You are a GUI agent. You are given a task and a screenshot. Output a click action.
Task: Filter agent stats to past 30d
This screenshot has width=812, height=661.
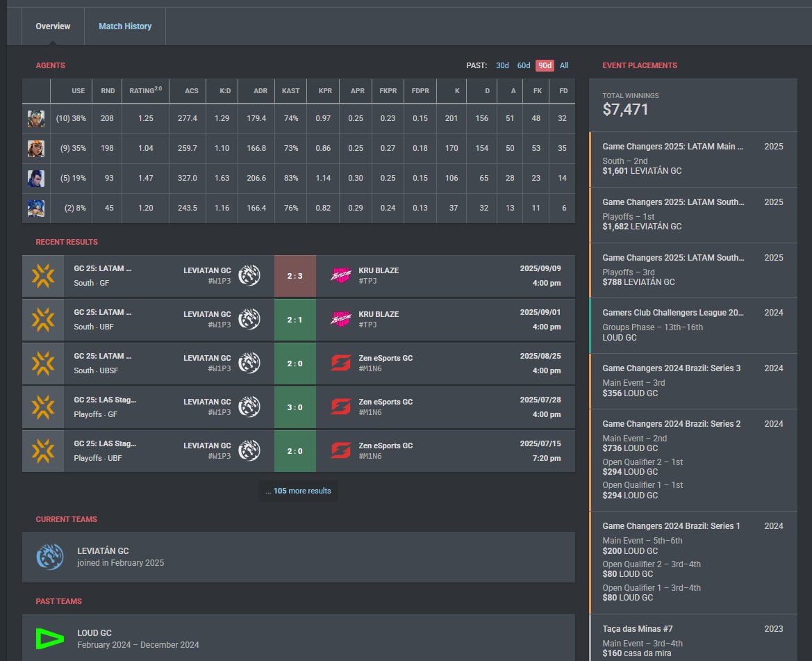pos(502,65)
